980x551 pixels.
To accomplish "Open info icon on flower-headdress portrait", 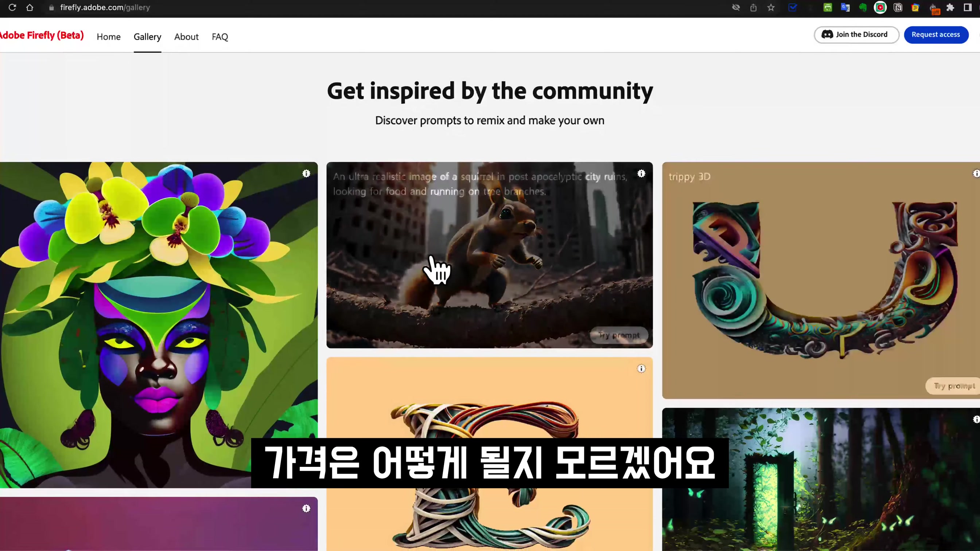I will 306,174.
